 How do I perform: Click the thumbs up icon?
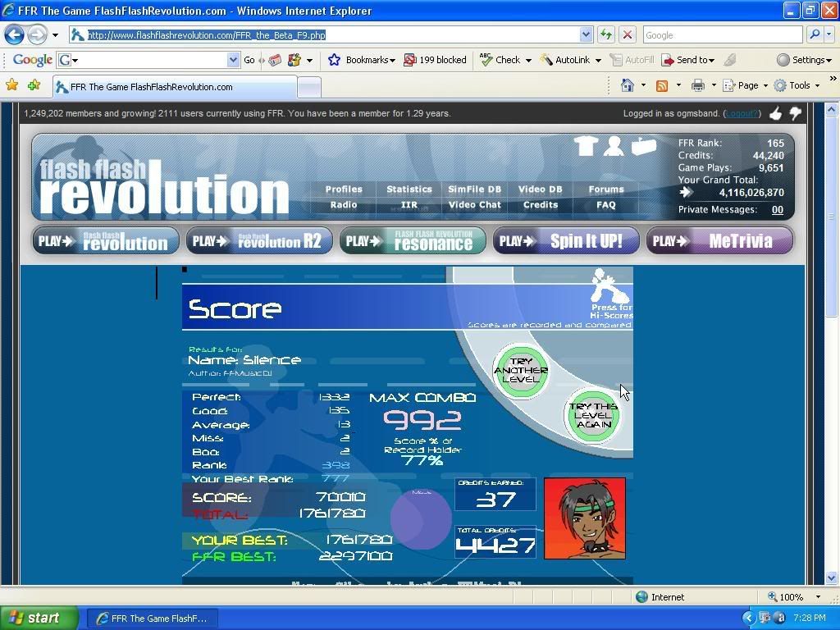tap(776, 114)
